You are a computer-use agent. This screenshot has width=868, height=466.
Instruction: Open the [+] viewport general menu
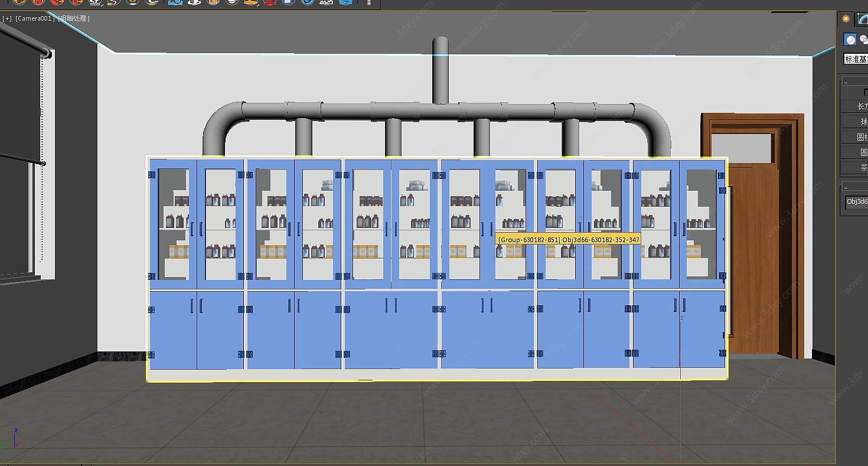(x=7, y=18)
